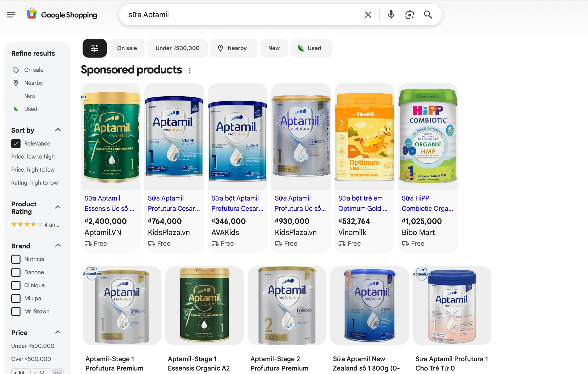This screenshot has height=374, width=588.
Task: Sort by Price: low to high
Action: [33, 157]
